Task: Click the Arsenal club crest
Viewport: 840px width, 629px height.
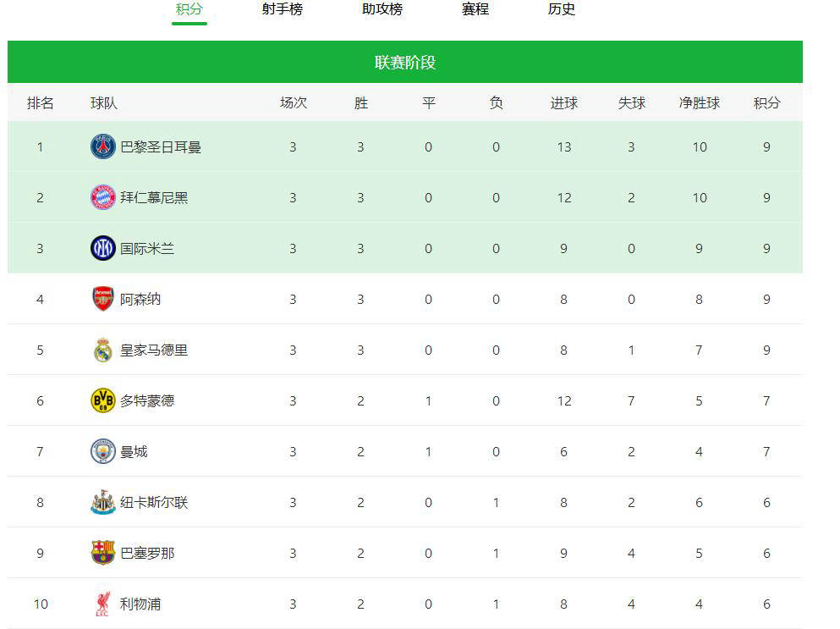Action: point(102,298)
